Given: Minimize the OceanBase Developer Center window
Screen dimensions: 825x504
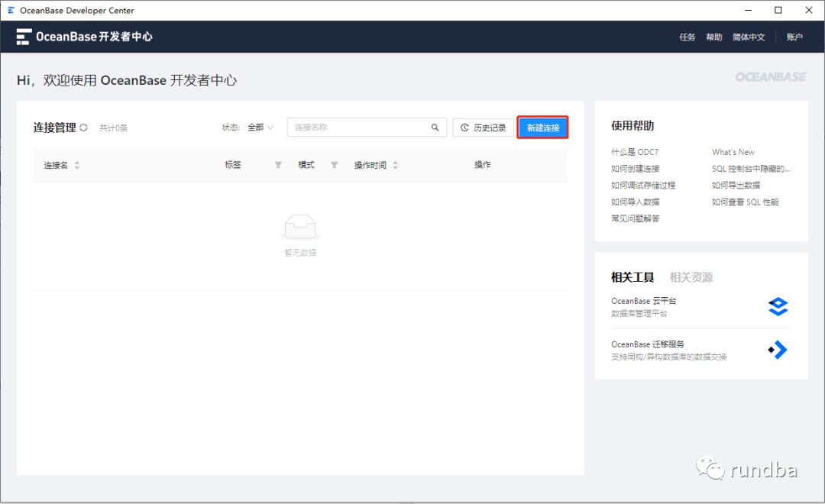Looking at the screenshot, I should point(748,10).
